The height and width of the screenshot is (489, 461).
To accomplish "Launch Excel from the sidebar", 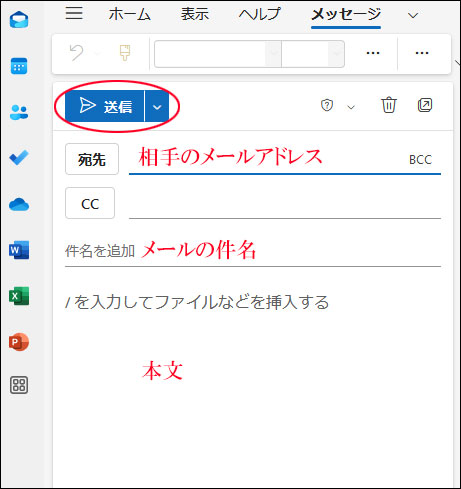I will click(19, 296).
